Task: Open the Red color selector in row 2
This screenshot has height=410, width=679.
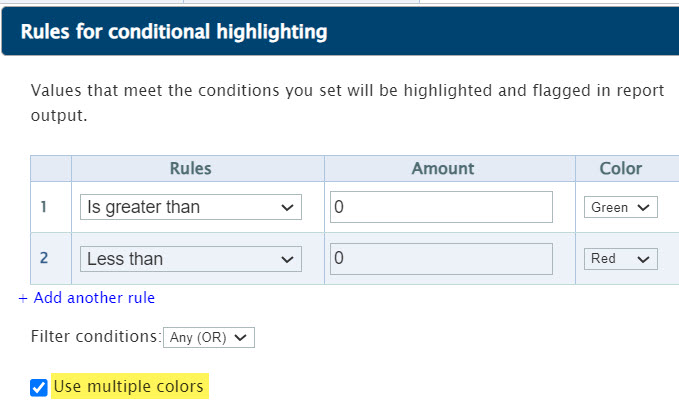Action: (620, 258)
